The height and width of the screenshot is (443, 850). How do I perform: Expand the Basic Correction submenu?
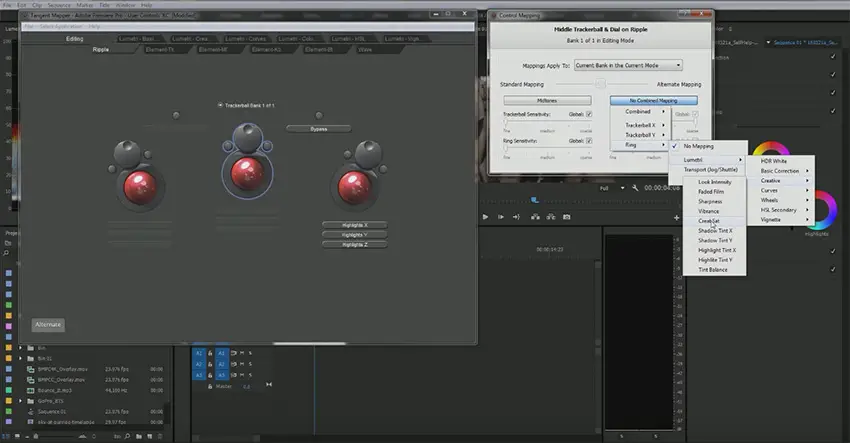(781, 171)
